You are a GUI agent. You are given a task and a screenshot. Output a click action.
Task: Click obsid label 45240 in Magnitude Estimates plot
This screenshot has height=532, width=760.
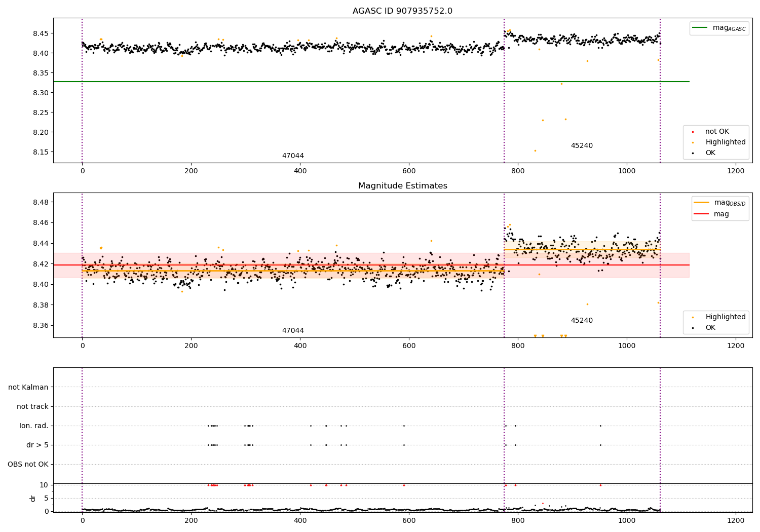click(582, 320)
